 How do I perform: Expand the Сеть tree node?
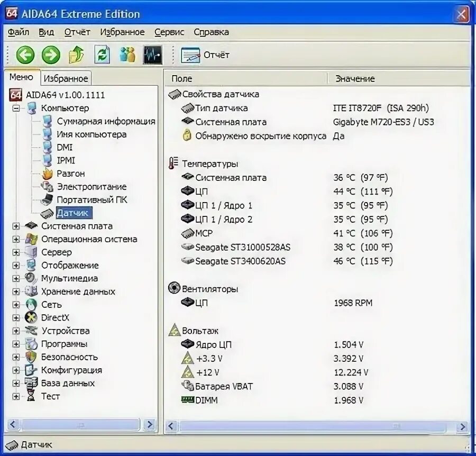click(x=16, y=305)
